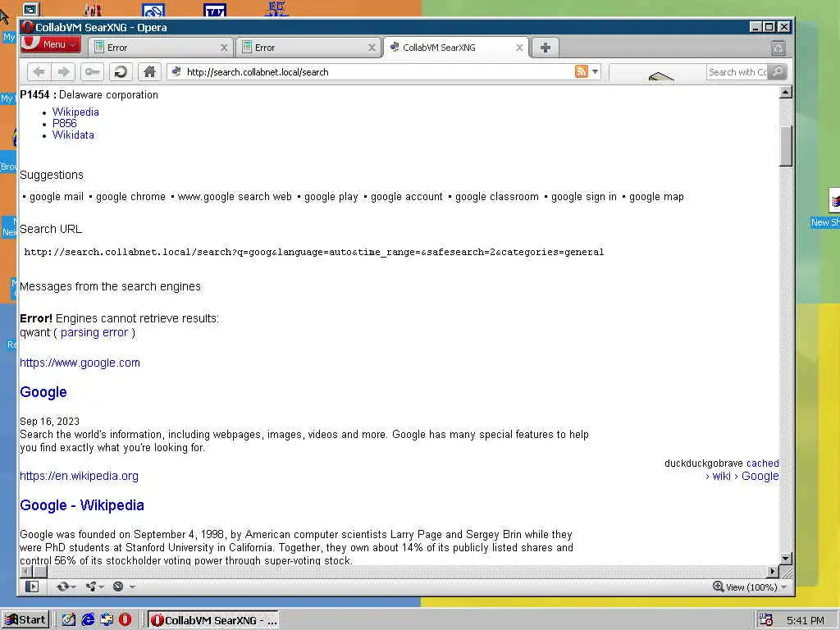This screenshot has width=840, height=630.
Task: Close the CollabVM SearXNG tab
Action: (519, 48)
